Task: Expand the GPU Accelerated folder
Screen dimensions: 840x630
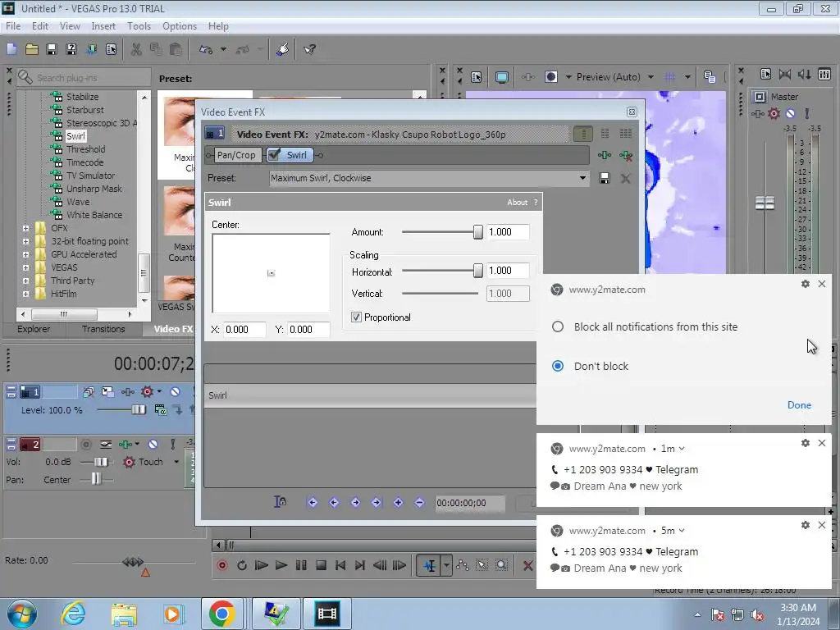Action: [25, 254]
